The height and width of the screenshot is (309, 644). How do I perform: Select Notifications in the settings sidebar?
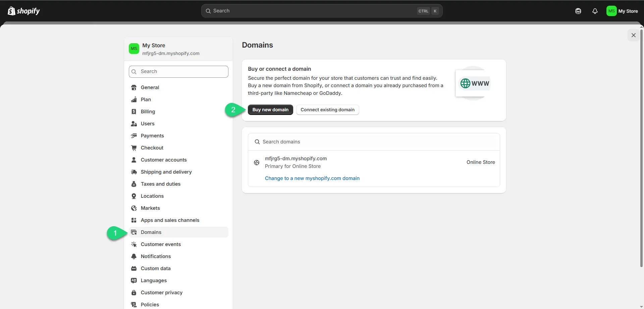coord(156,256)
